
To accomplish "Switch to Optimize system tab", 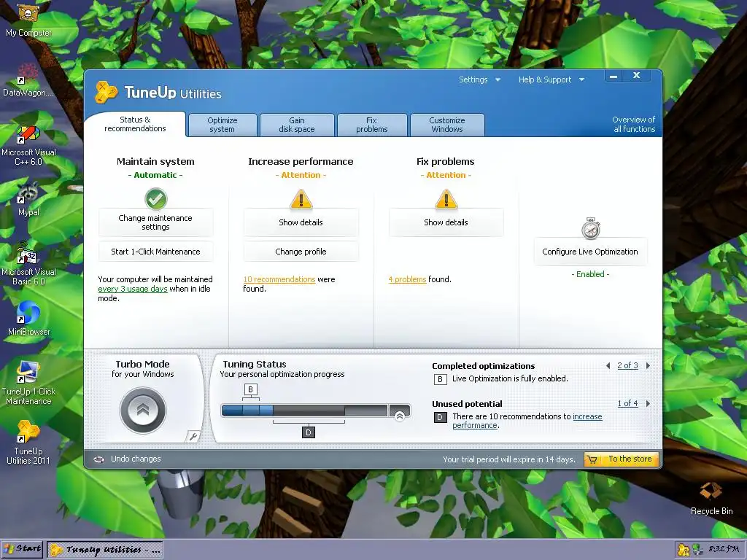I will pos(222,125).
